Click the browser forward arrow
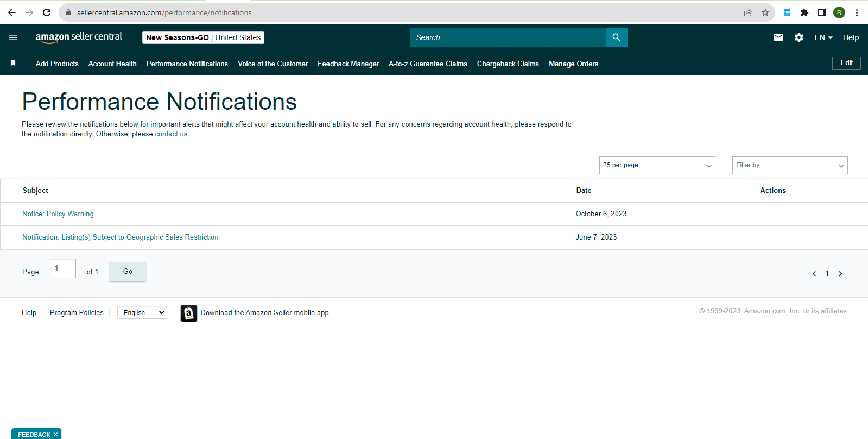This screenshot has height=439, width=868. [29, 12]
